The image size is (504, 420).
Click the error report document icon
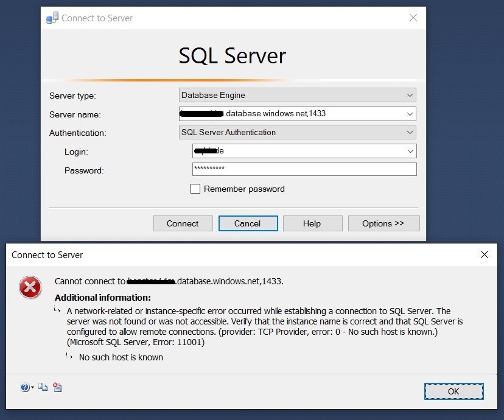[57, 387]
